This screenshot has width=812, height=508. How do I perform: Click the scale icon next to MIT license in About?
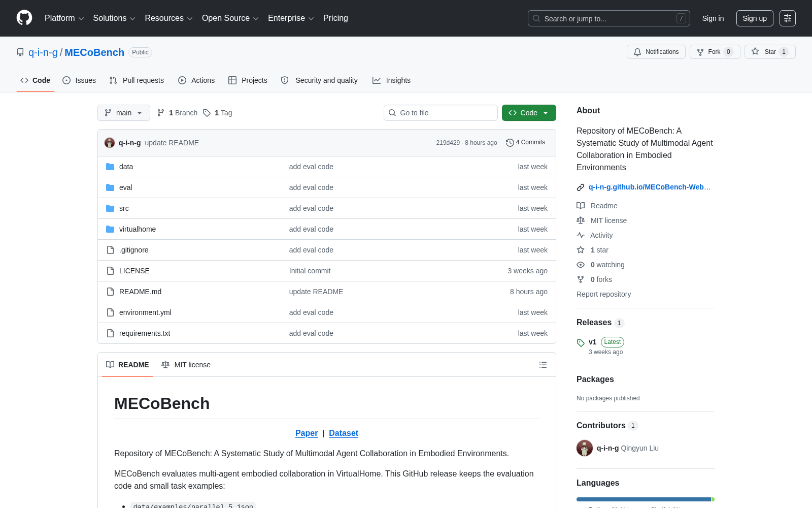(x=581, y=220)
